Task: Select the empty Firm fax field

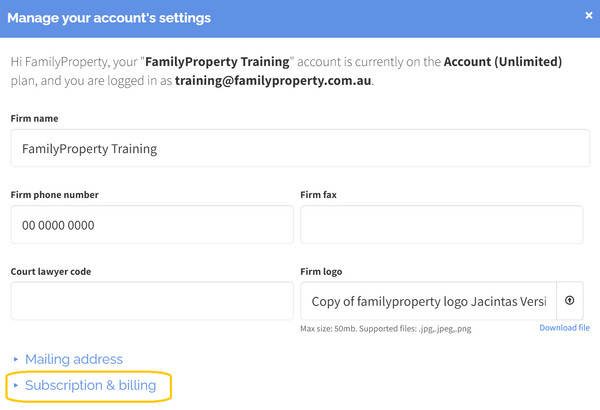Action: click(441, 225)
